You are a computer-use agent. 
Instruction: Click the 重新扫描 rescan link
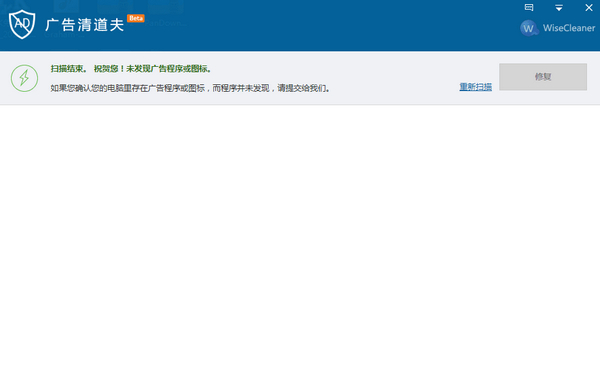pos(476,87)
